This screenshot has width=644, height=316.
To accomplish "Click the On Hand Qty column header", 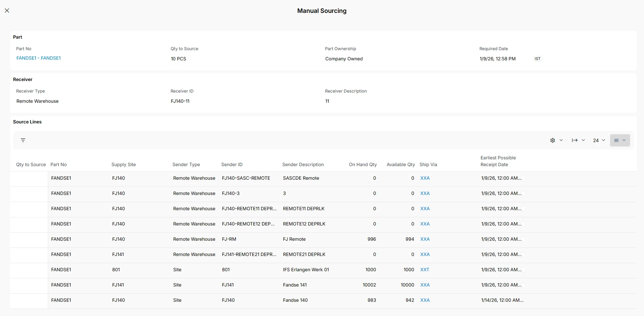I will point(363,164).
